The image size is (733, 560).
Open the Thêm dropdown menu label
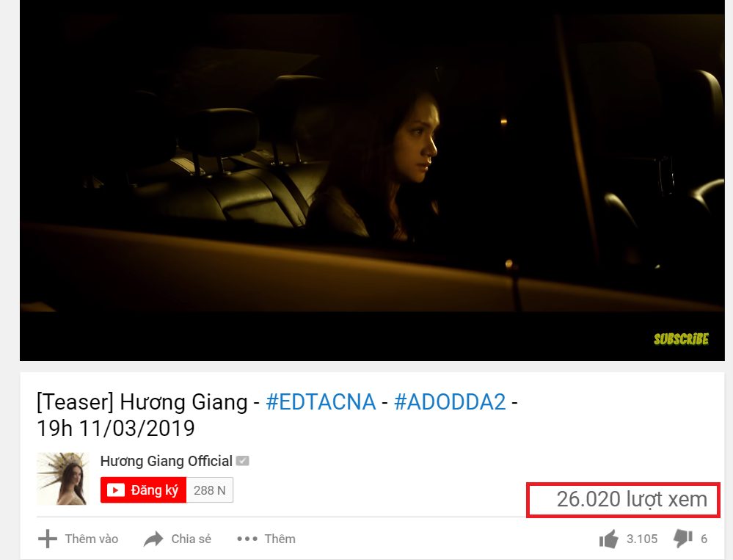(x=280, y=539)
